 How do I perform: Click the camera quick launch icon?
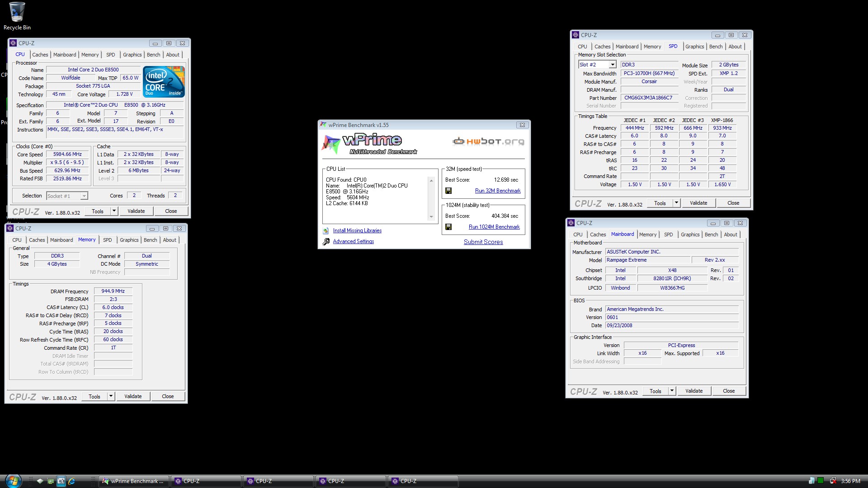click(x=61, y=481)
